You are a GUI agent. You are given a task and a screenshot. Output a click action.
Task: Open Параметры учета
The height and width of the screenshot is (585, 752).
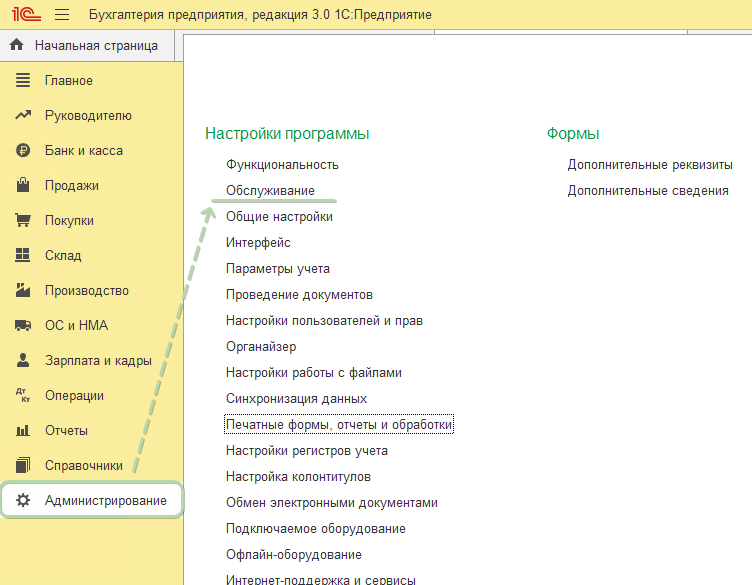[278, 269]
